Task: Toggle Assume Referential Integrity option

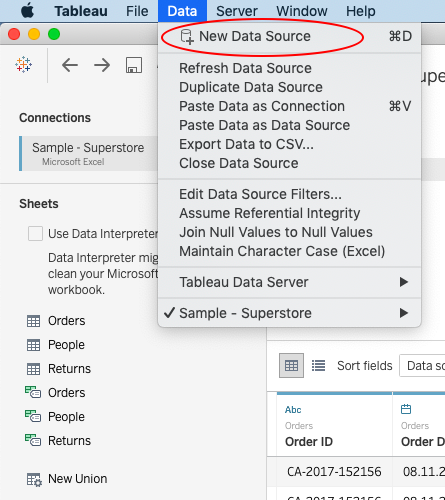Action: (270, 213)
